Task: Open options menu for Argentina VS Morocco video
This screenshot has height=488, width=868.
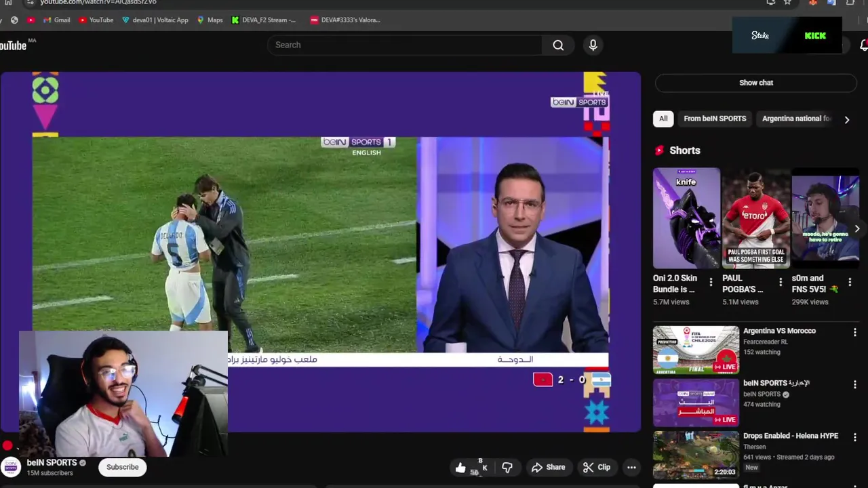Action: pos(854,332)
